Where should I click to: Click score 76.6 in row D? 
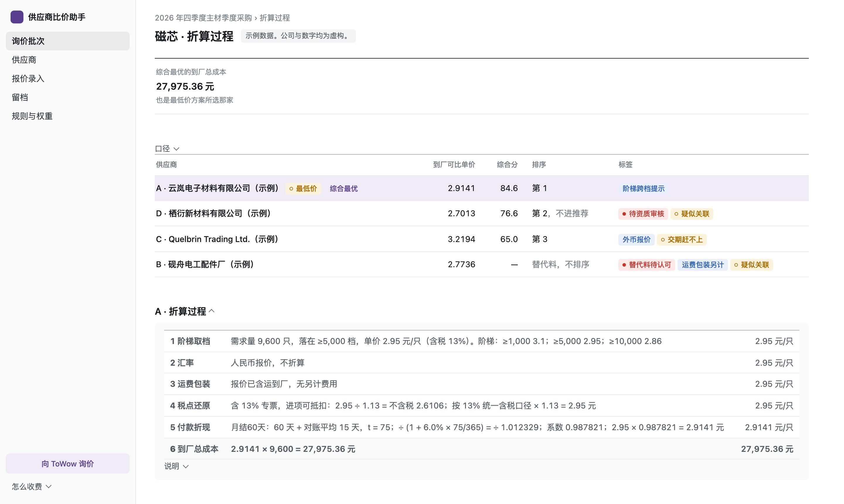[x=509, y=213]
